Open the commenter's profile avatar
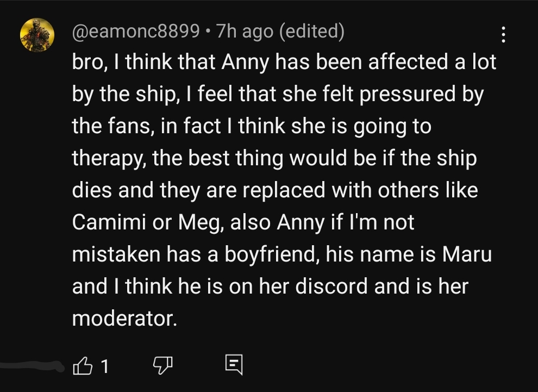The width and height of the screenshot is (538, 392). pyautogui.click(x=37, y=35)
